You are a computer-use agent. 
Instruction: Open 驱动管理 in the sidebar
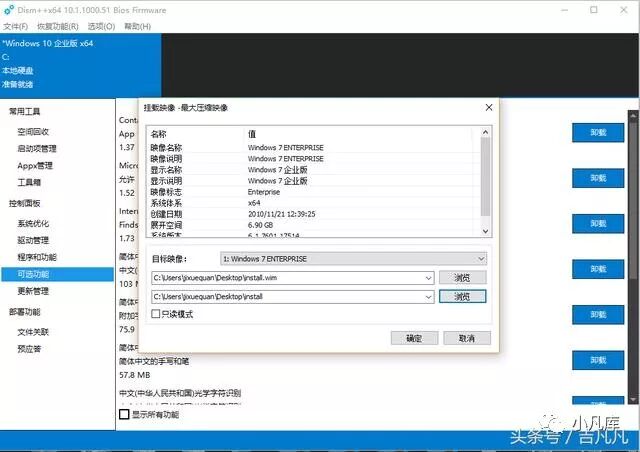(x=33, y=240)
